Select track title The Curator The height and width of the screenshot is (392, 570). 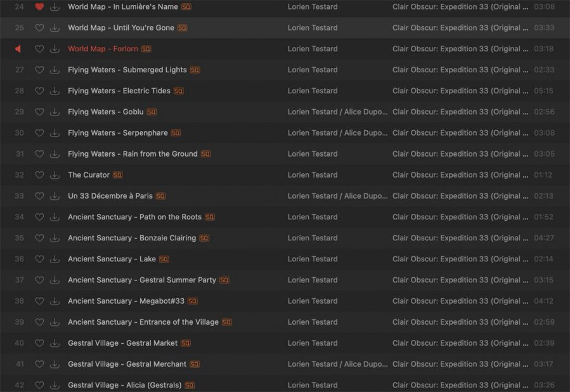[89, 175]
